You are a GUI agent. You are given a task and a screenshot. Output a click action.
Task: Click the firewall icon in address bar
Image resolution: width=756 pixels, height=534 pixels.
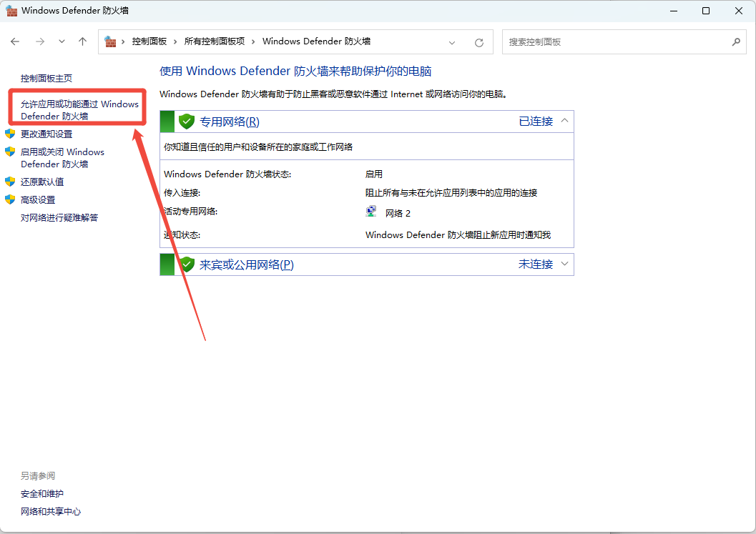coord(110,41)
